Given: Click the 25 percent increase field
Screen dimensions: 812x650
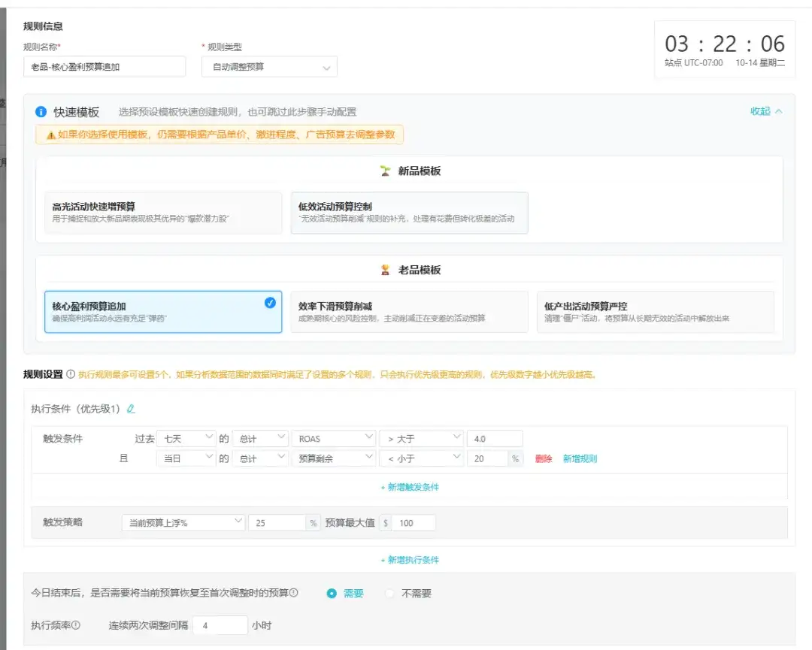Looking at the screenshot, I should (x=277, y=523).
